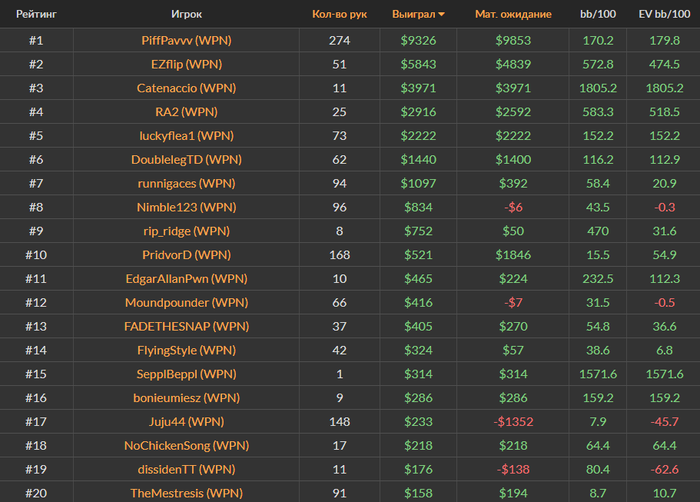The width and height of the screenshot is (700, 502).
Task: Open Nimble123 (WPN) player link
Action: [x=186, y=207]
